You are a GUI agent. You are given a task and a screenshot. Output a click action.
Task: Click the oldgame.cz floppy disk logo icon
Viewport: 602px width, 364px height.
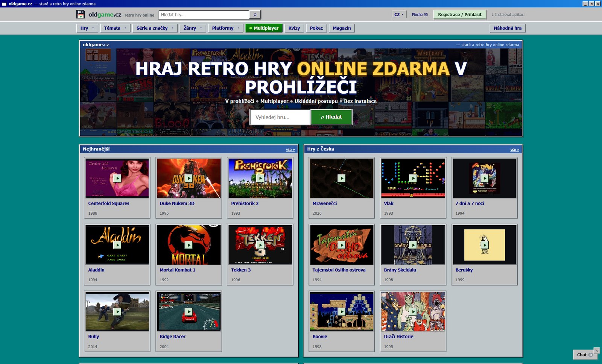[81, 14]
